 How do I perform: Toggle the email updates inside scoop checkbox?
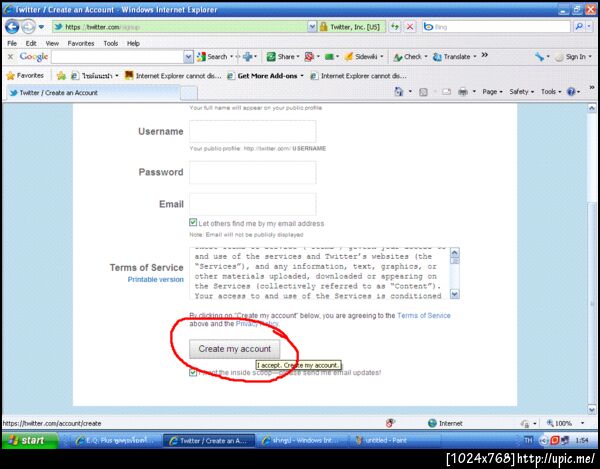click(193, 372)
